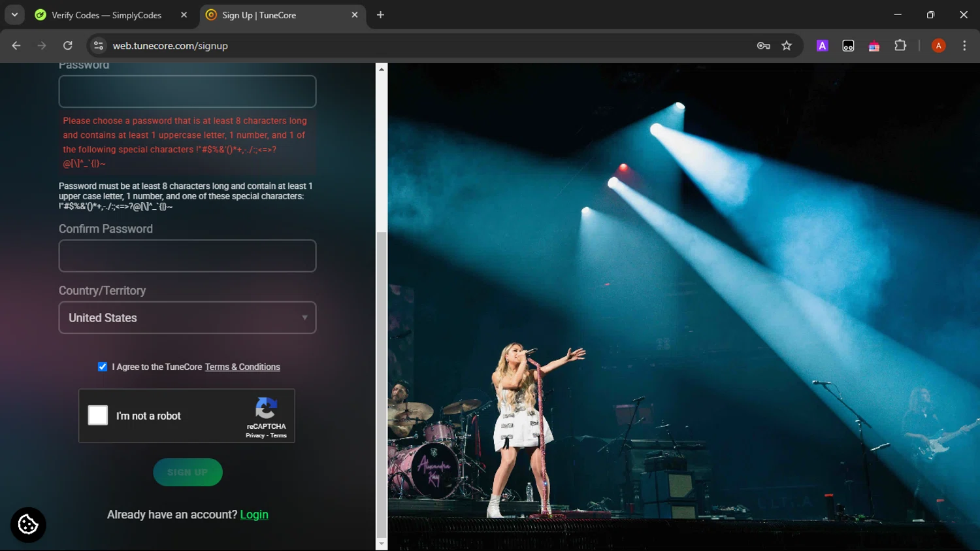Open reCAPTCHA Terms link
980x551 pixels.
click(x=279, y=436)
